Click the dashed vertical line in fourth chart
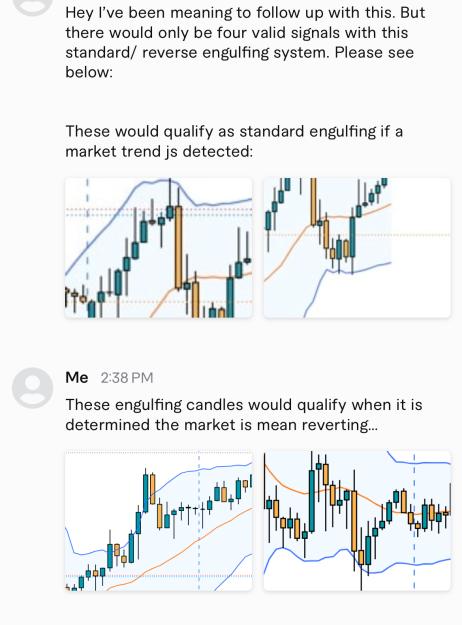This screenshot has width=462, height=625. 414,521
